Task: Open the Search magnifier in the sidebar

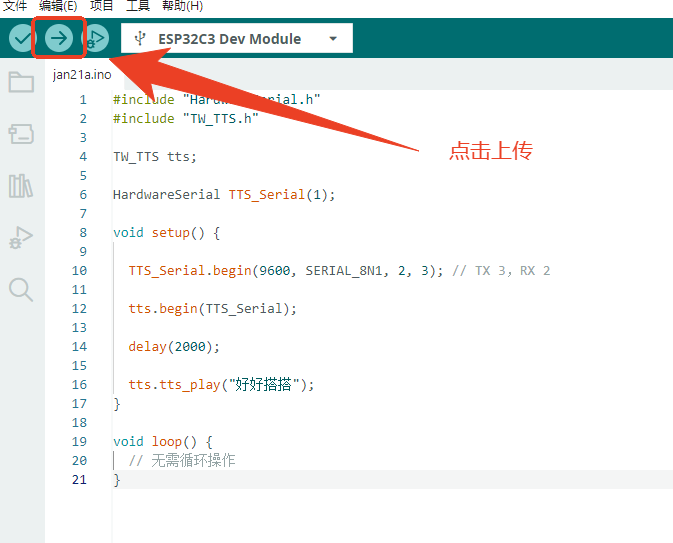Action: pos(21,290)
